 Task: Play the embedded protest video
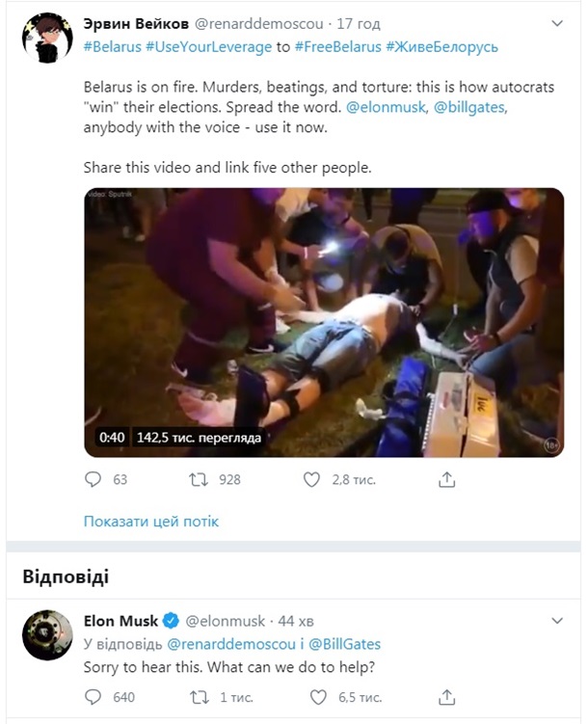click(x=324, y=321)
